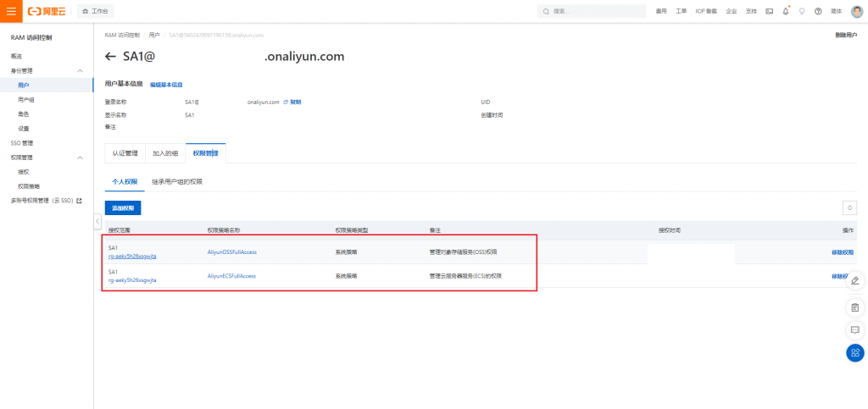Click the 添加权限 button
The height and width of the screenshot is (409, 868).
(x=123, y=207)
